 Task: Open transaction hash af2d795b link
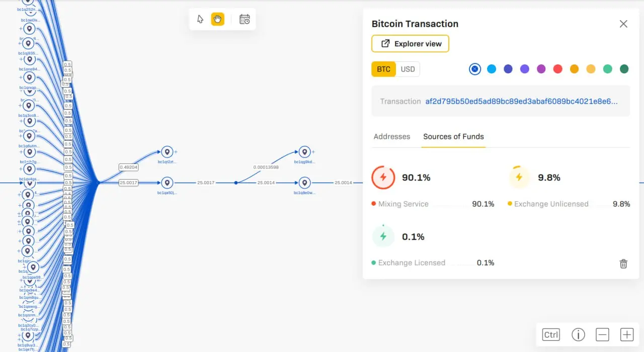click(521, 101)
